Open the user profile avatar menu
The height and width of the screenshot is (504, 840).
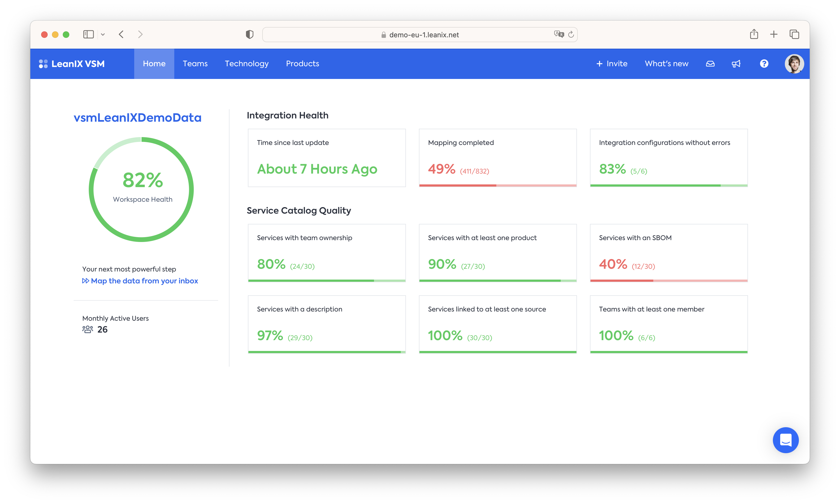[x=794, y=64]
